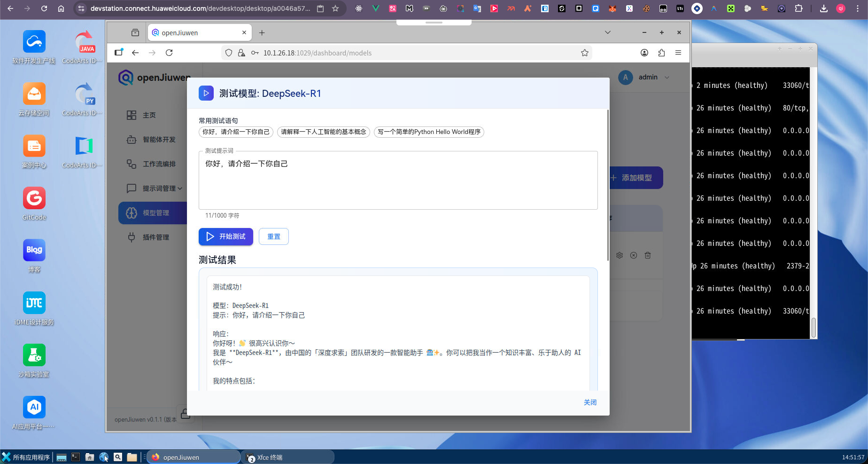Close the test dialog via 关闭

point(590,402)
